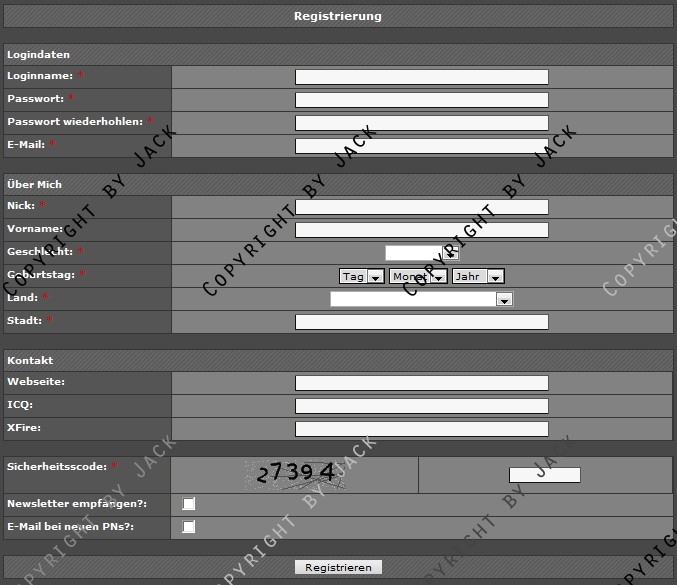The height and width of the screenshot is (585, 677).
Task: Click the Loginname input field
Action: click(422, 77)
